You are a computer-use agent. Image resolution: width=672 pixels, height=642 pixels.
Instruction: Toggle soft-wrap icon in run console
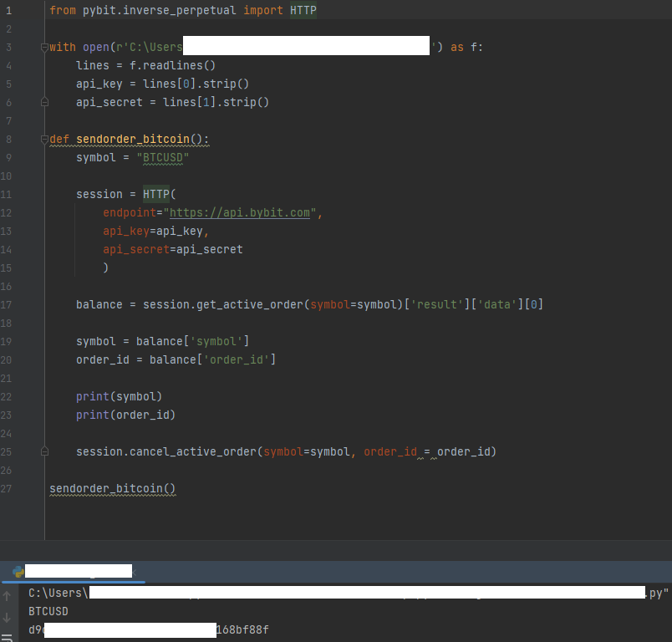pos(7,638)
